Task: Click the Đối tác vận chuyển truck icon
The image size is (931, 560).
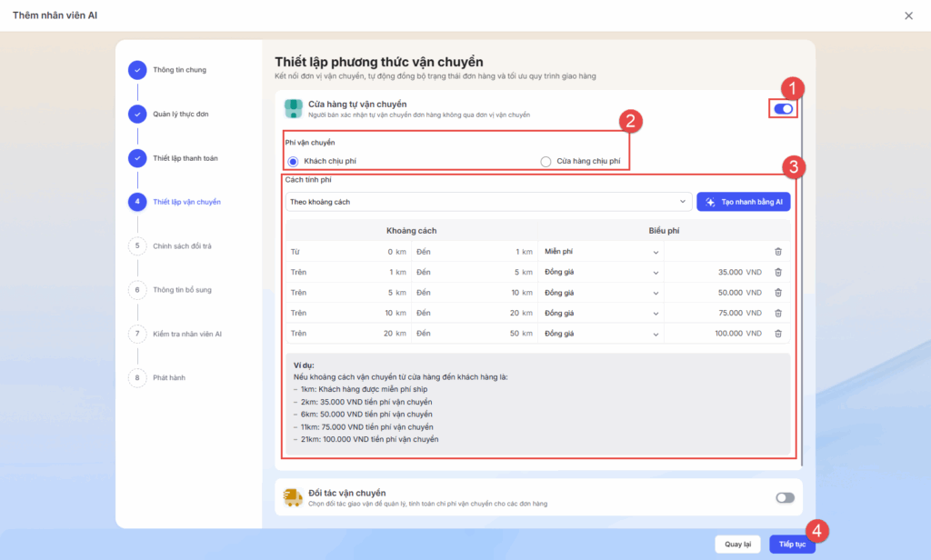Action: [293, 497]
